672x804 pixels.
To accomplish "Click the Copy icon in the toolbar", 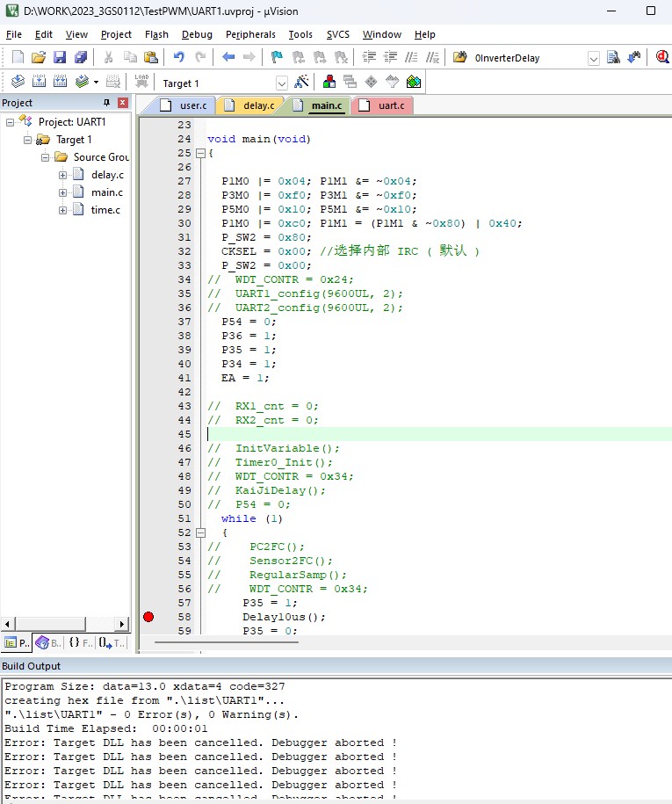I will 130,57.
